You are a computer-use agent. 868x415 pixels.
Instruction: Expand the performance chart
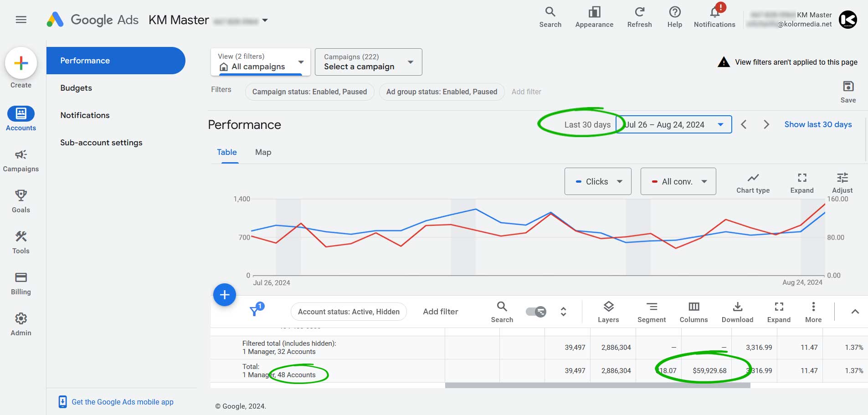point(802,183)
